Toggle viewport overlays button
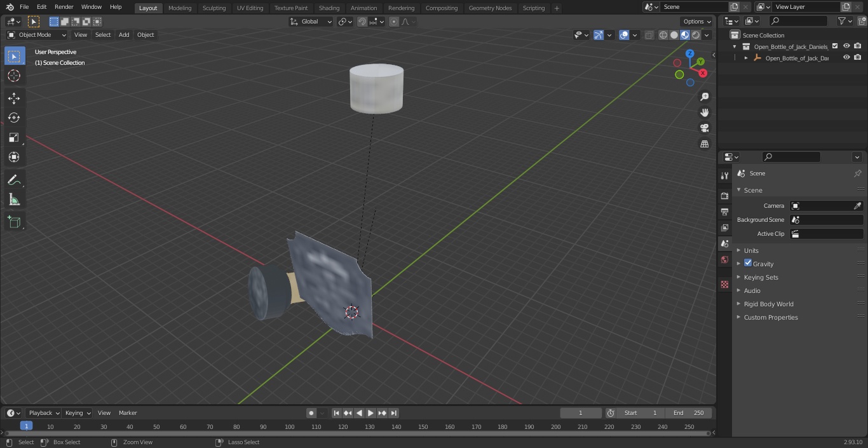The width and height of the screenshot is (868, 448). [x=624, y=35]
